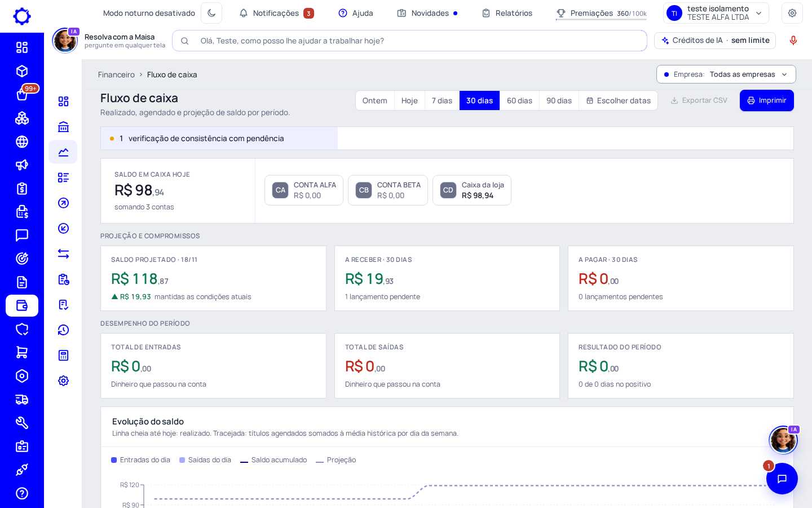Click the Imprimir button
Viewport: 812px width, 508px height.
coord(767,100)
